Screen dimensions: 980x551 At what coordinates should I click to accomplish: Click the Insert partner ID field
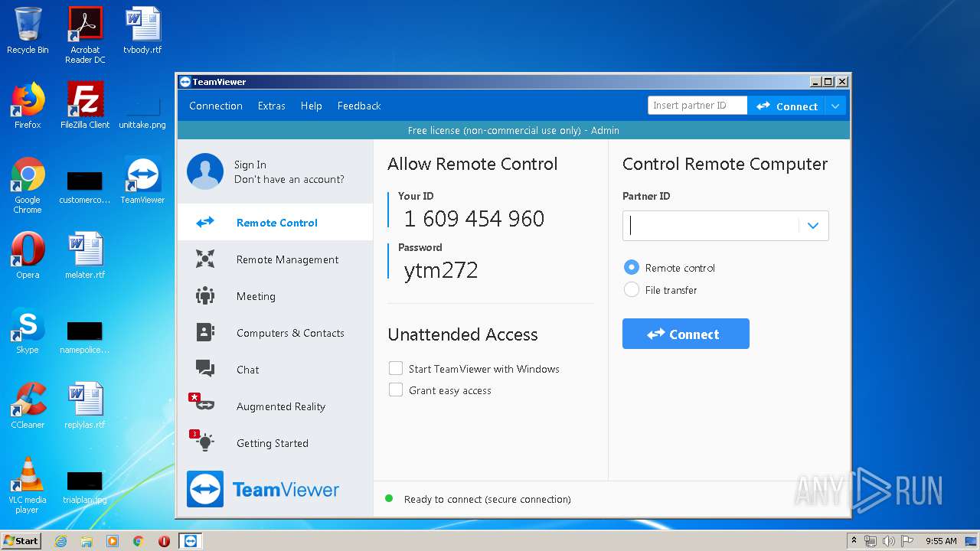697,106
